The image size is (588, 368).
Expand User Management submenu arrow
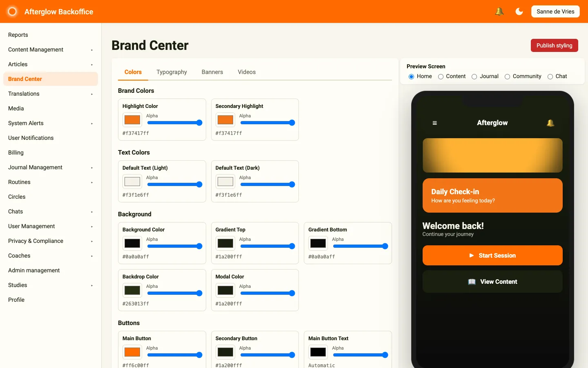coord(92,227)
